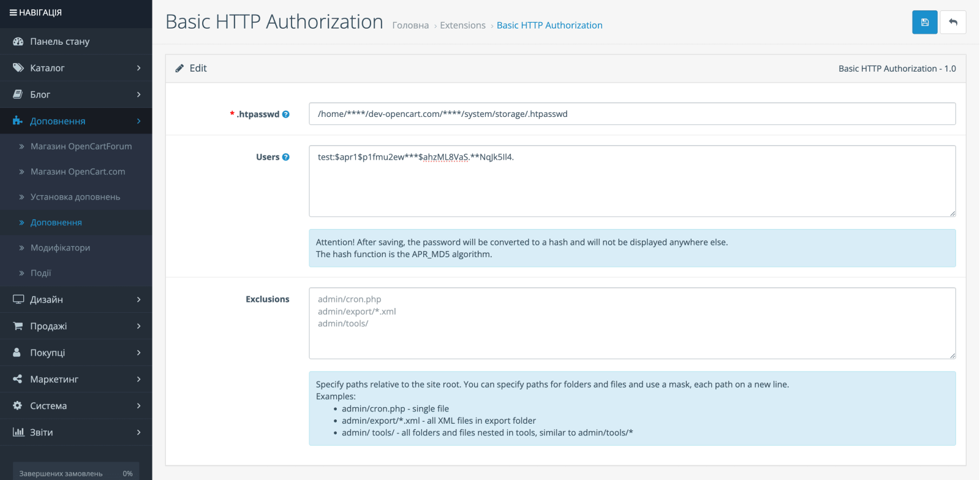Open Магазин OpenCartForum submenu item
This screenshot has height=480, width=980.
click(x=76, y=146)
